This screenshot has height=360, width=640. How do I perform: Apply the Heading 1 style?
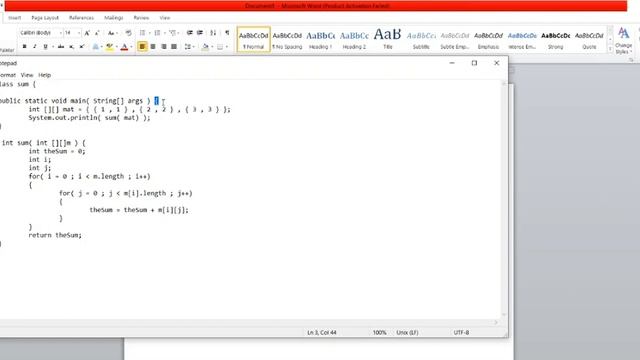(x=320, y=40)
